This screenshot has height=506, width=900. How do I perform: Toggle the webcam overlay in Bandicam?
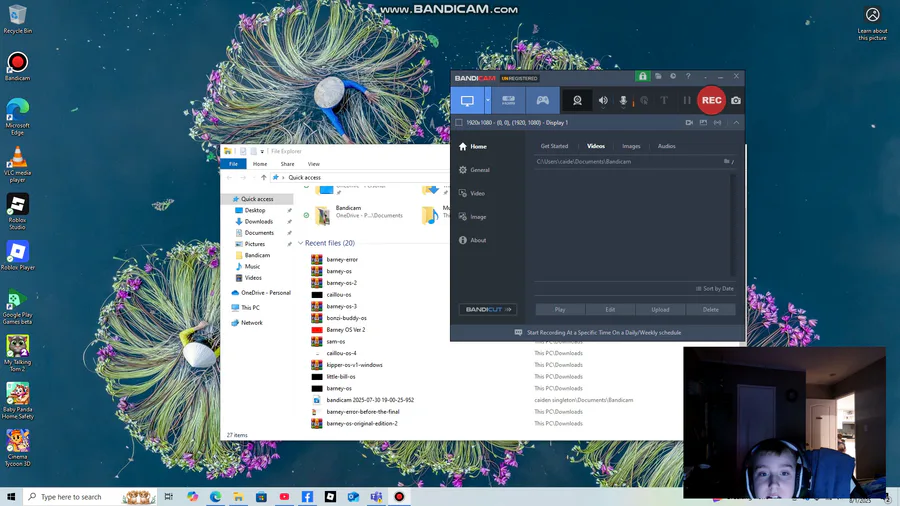pos(577,100)
